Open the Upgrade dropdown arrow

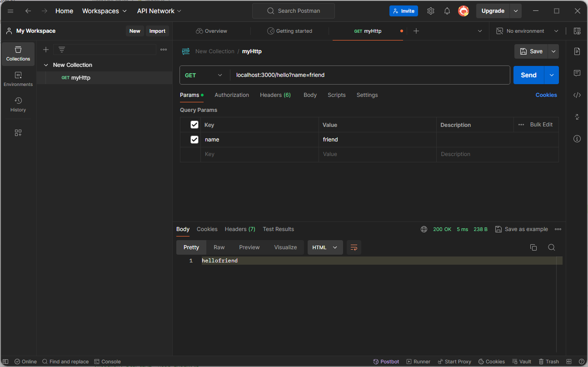(516, 11)
